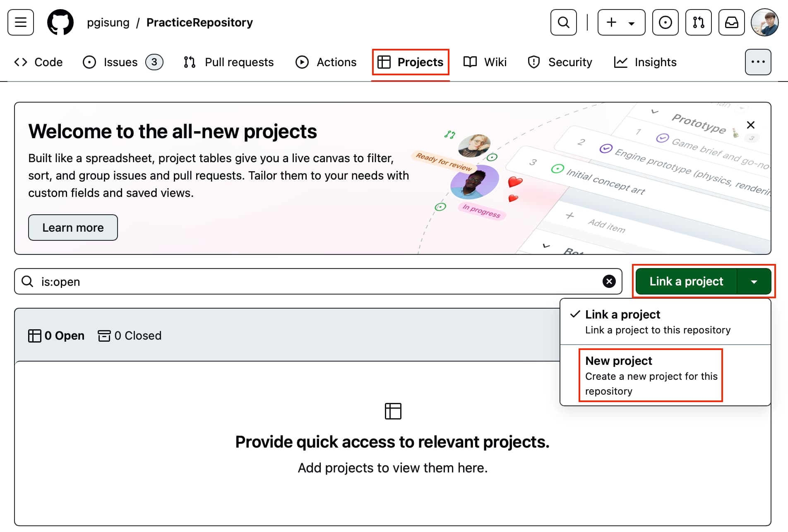Image resolution: width=788 pixels, height=532 pixels.
Task: Toggle the Link a project dropdown caret
Action: point(754,281)
